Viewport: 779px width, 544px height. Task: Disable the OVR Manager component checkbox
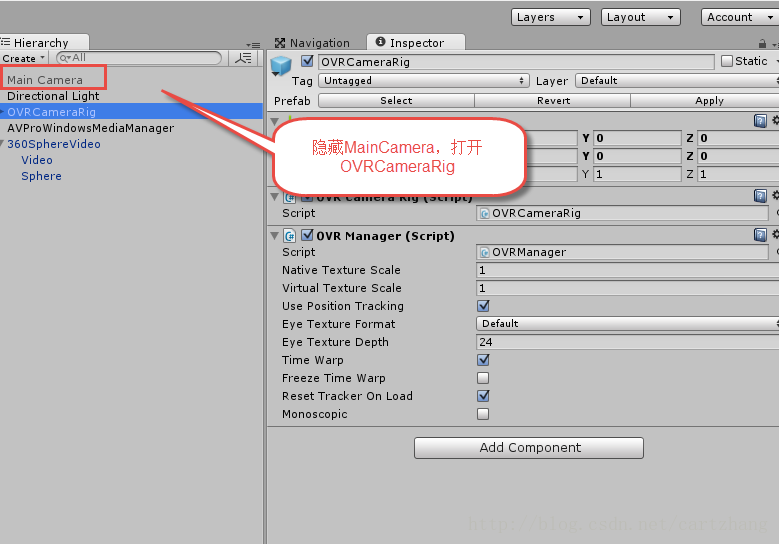[307, 235]
